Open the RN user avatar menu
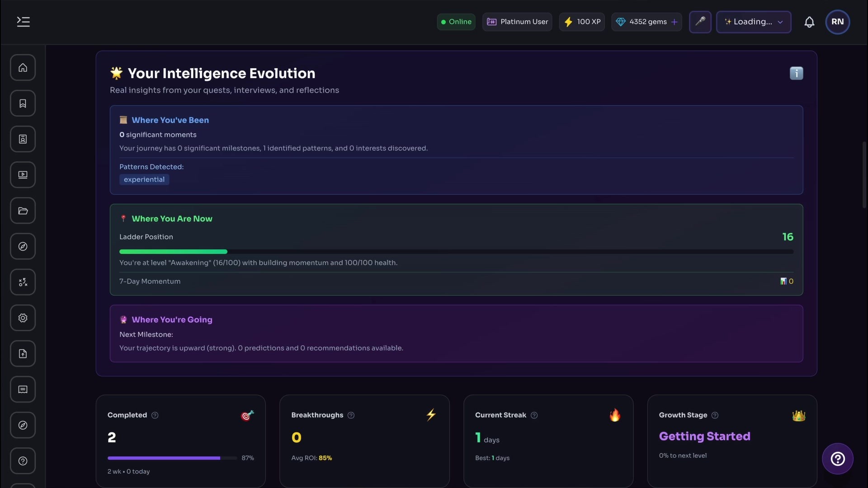Screen dimensions: 868x488 point(837,22)
